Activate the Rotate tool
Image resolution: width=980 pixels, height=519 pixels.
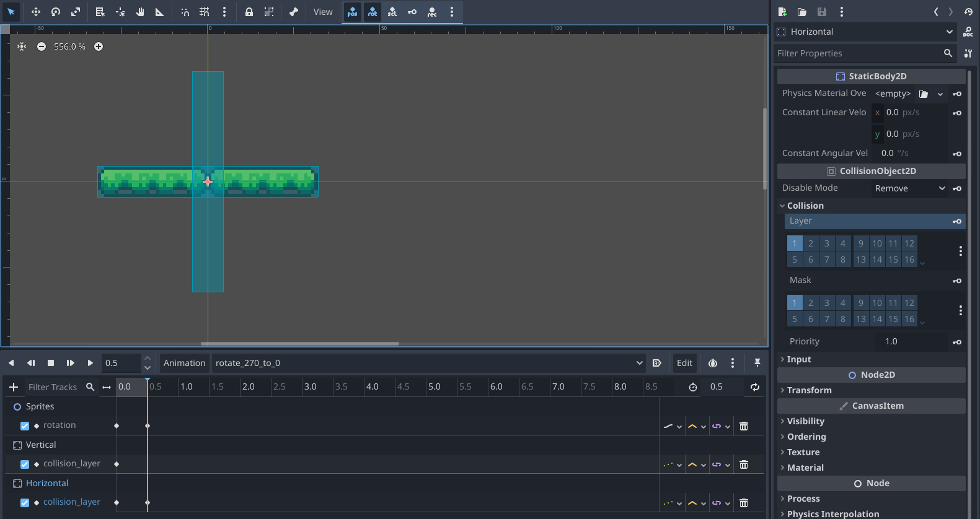pyautogui.click(x=56, y=12)
